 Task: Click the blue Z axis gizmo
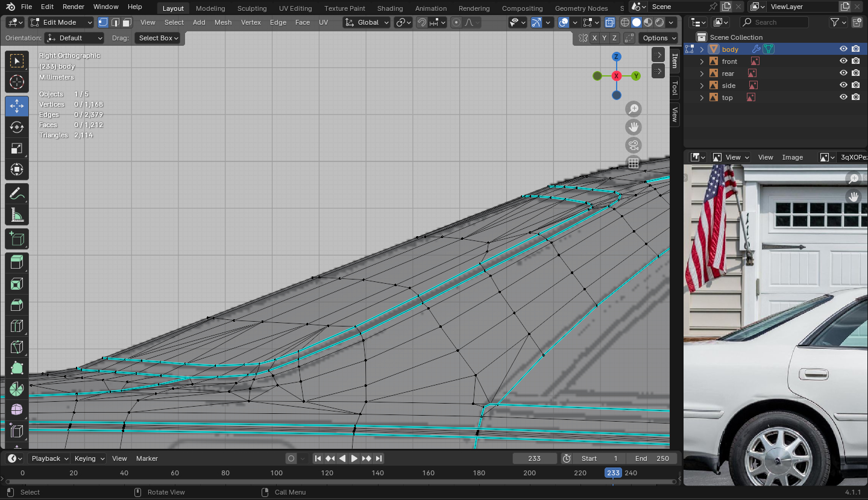tap(616, 57)
